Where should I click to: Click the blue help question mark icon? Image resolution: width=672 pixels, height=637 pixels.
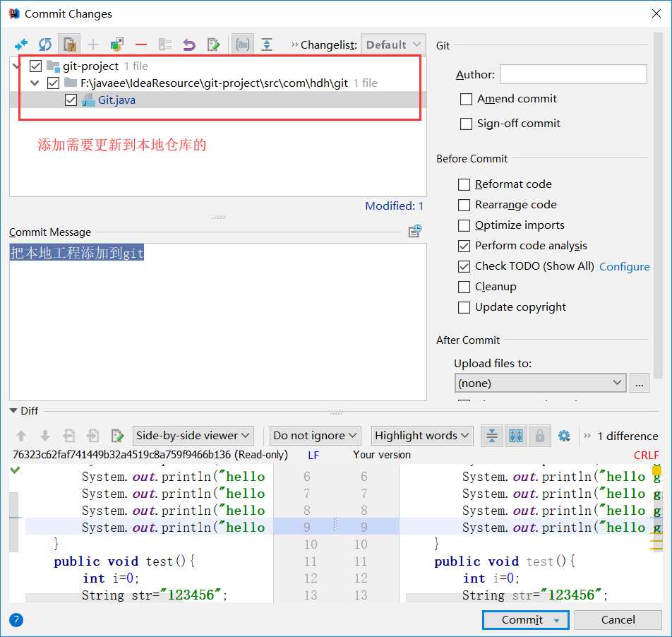tap(16, 620)
